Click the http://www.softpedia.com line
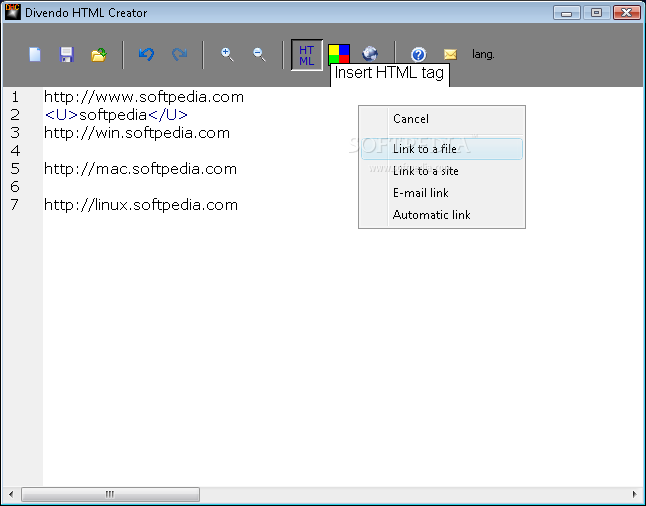The height and width of the screenshot is (506, 646). (x=144, y=97)
